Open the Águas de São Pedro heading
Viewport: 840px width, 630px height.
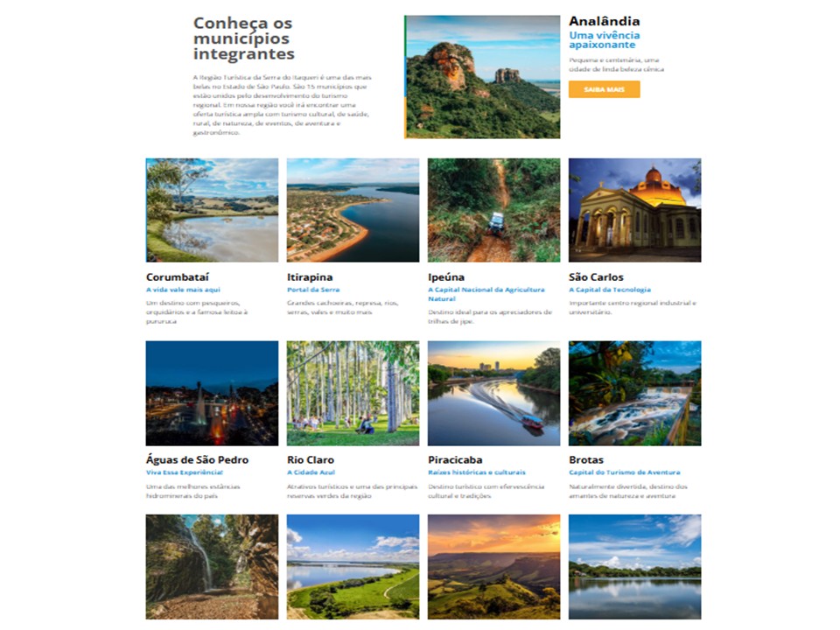point(197,459)
